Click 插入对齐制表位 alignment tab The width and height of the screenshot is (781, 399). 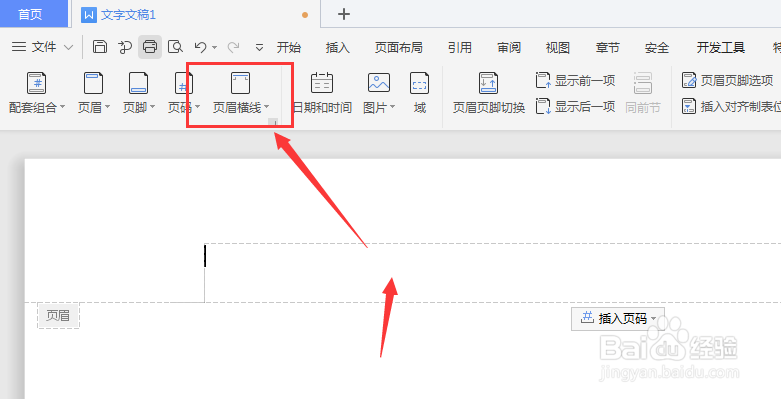(x=731, y=106)
